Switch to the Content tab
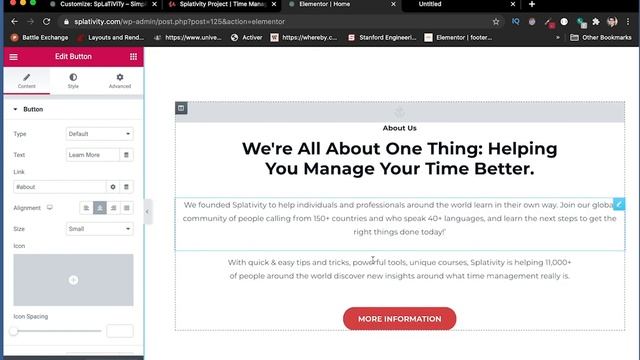 pyautogui.click(x=27, y=81)
